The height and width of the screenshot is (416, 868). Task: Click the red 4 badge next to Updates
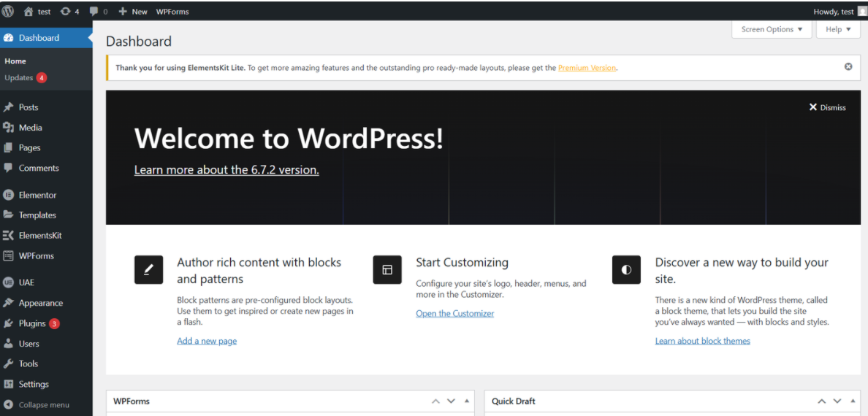[x=42, y=78]
